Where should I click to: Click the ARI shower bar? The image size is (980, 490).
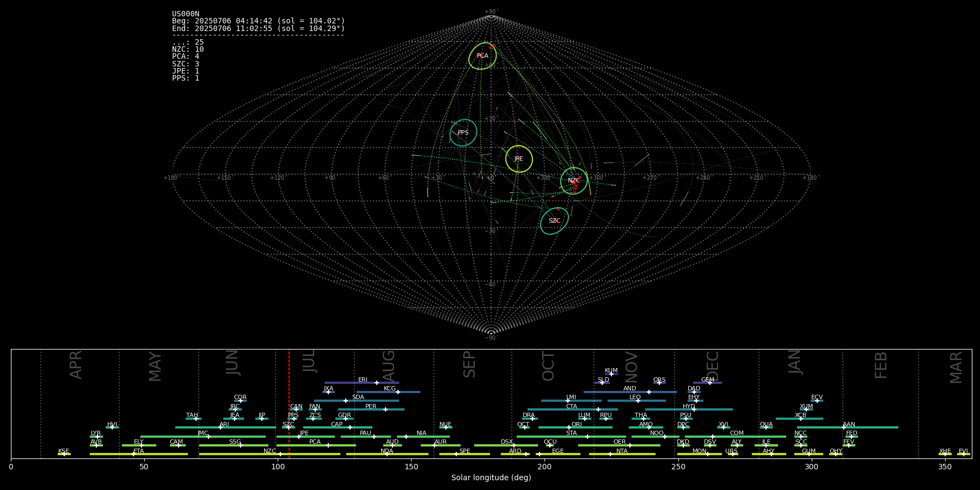(x=225, y=427)
